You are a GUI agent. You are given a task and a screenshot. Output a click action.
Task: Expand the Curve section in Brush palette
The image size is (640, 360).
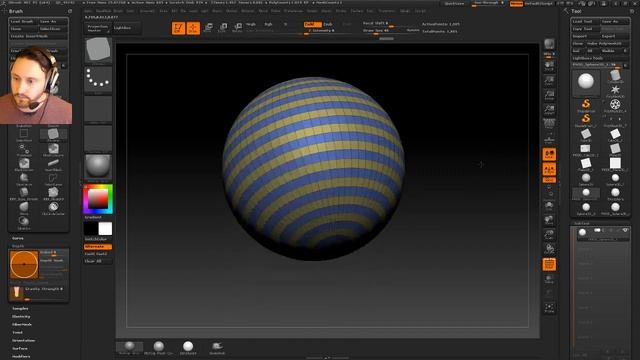(x=18, y=238)
